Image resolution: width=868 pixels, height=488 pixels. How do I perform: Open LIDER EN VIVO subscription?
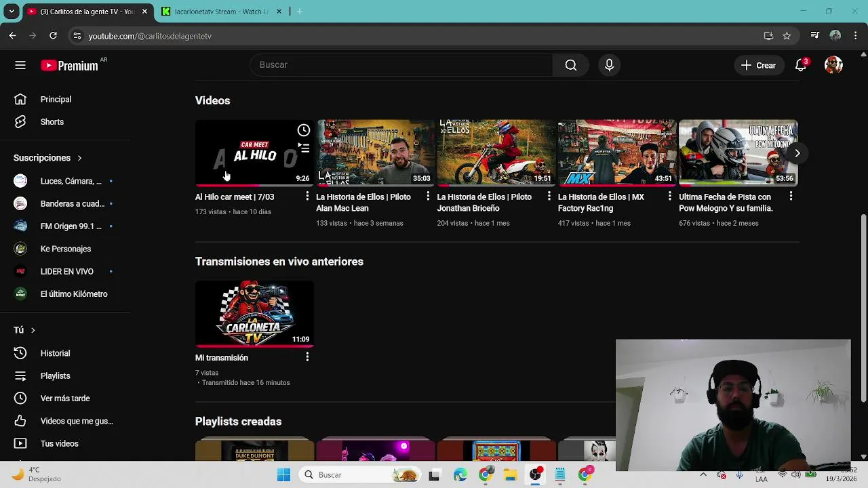point(65,271)
